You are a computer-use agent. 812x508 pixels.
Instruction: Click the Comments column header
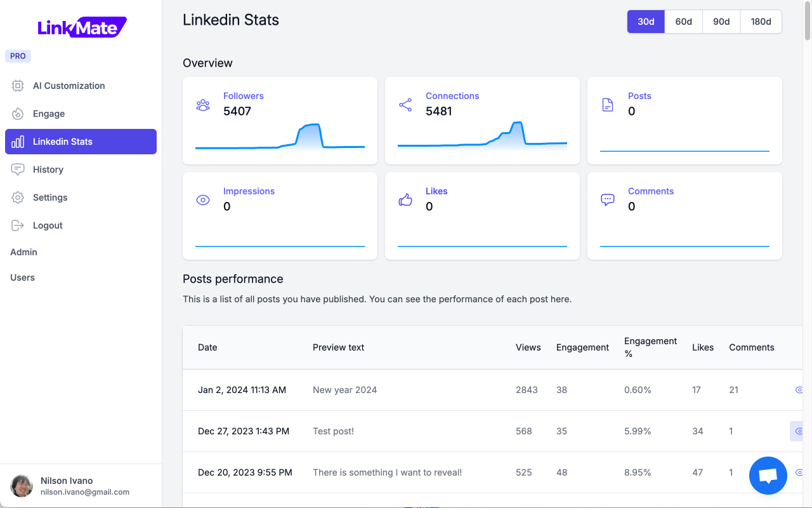coord(752,347)
